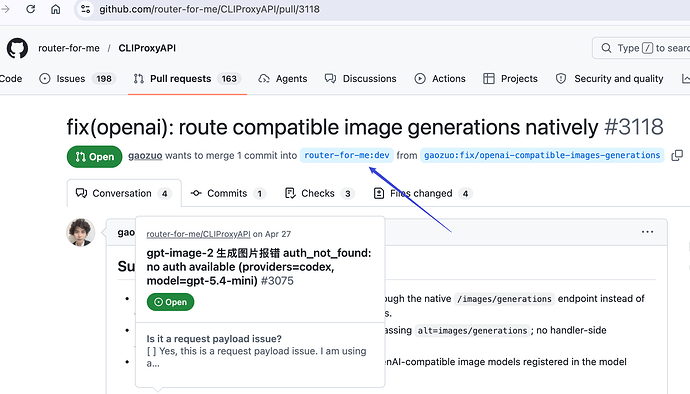Click the Open issue badge in hovercard

(x=170, y=302)
